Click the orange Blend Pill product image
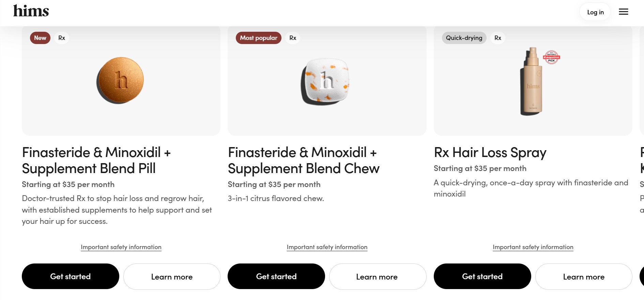Image resolution: width=644 pixels, height=300 pixels. (x=120, y=81)
